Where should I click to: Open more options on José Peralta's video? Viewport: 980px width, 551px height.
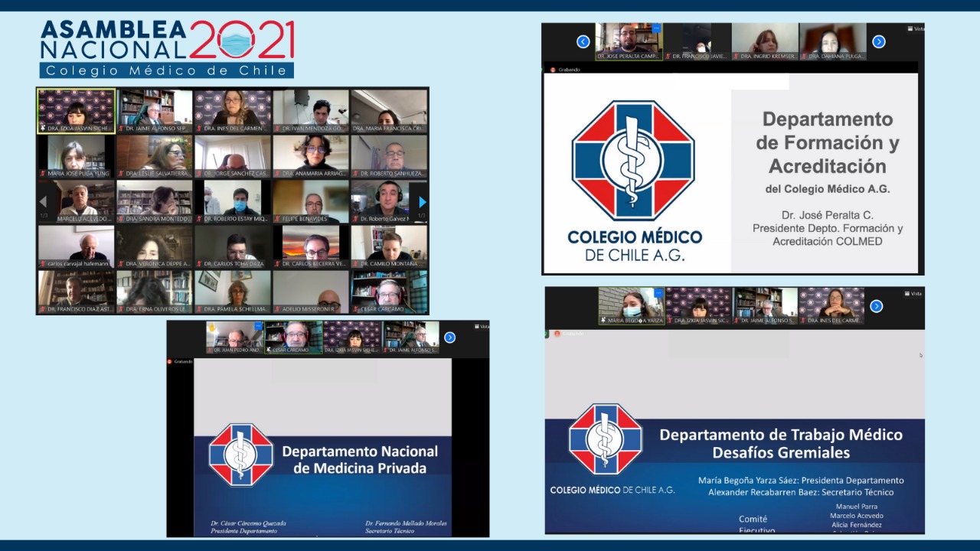coord(656,28)
